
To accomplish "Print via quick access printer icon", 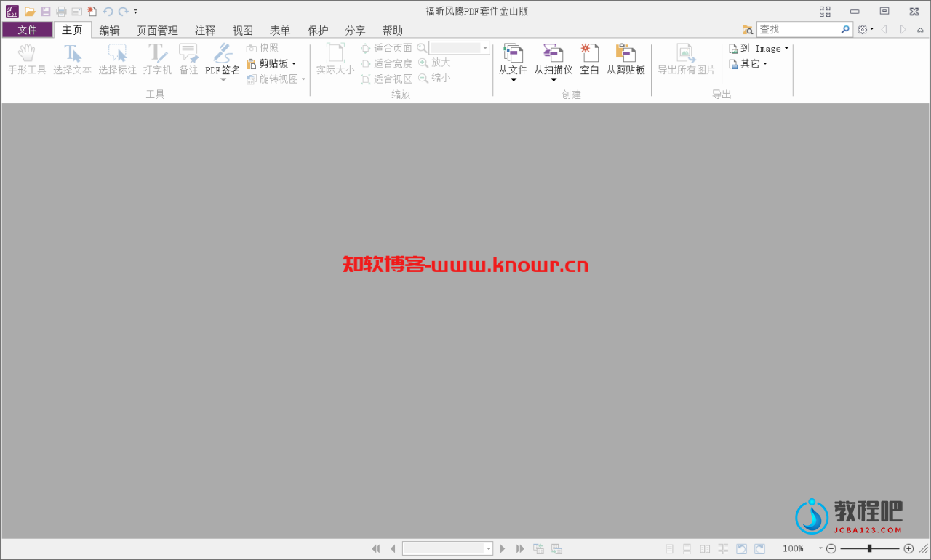I will [x=61, y=12].
